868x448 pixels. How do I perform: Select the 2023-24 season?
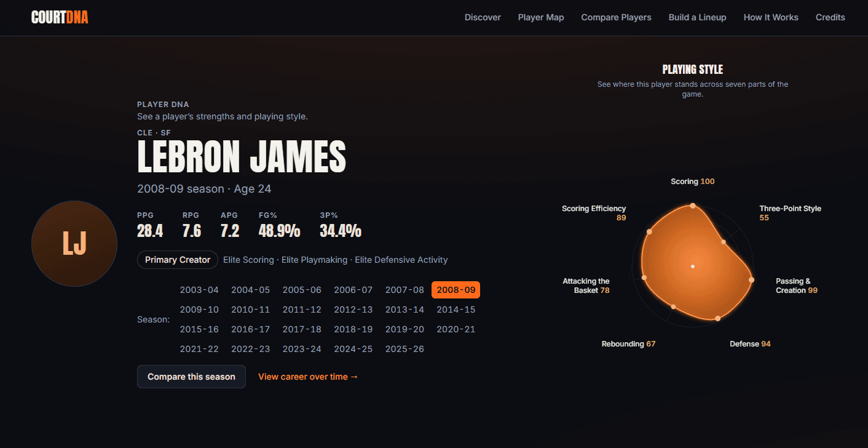(x=302, y=349)
